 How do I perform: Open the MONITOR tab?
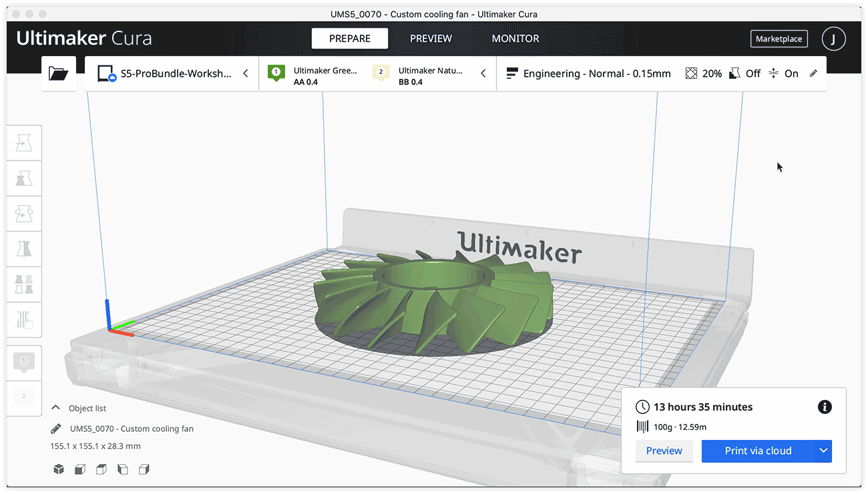pyautogui.click(x=515, y=38)
